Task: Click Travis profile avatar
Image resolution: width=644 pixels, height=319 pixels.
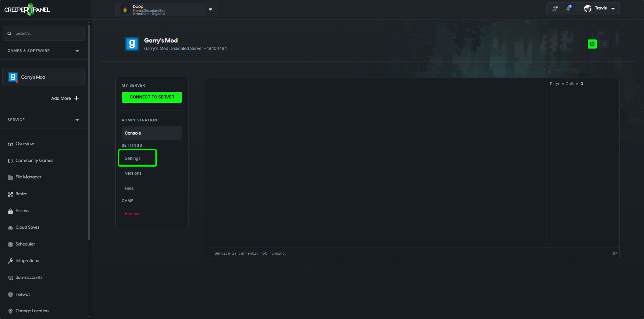Action: point(588,8)
